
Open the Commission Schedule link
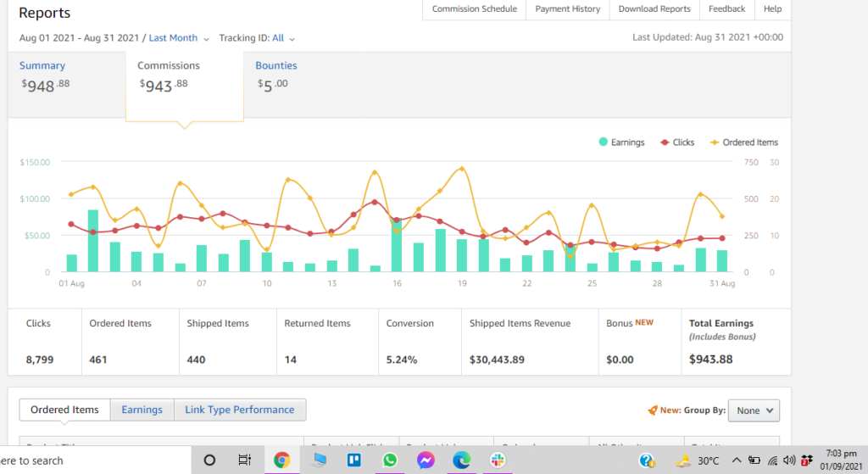475,8
